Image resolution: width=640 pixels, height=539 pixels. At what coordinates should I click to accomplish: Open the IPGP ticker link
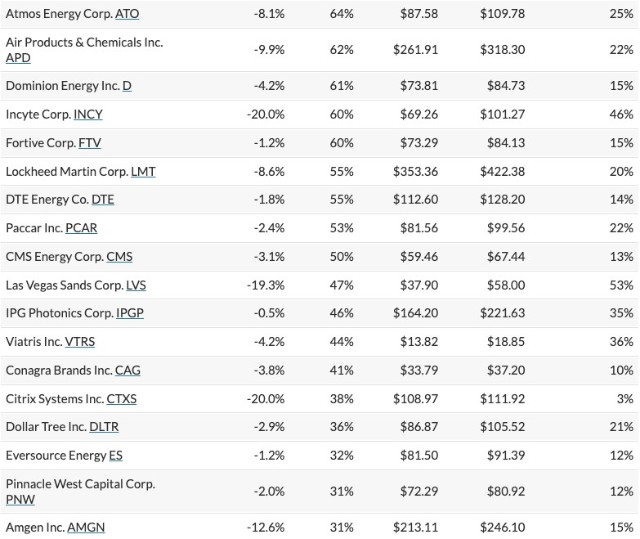[130, 313]
